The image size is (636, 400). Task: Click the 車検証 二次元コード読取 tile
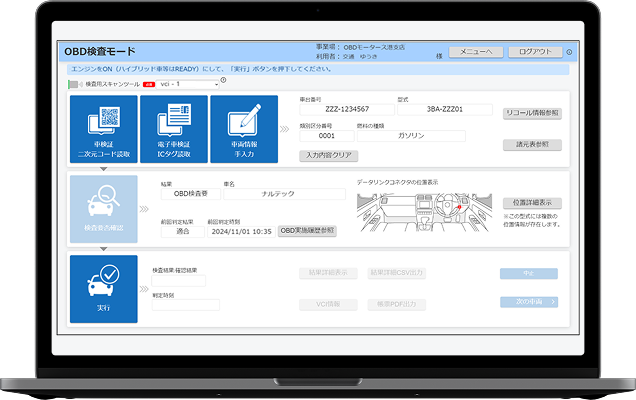[104, 129]
